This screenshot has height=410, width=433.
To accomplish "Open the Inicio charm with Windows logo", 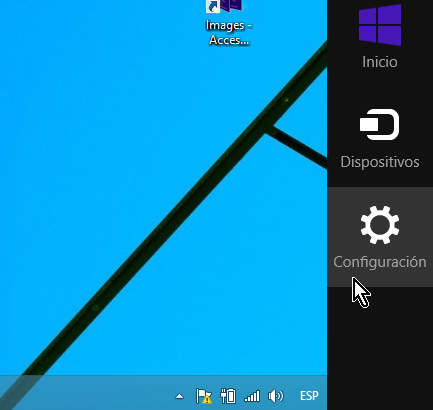I will [380, 36].
